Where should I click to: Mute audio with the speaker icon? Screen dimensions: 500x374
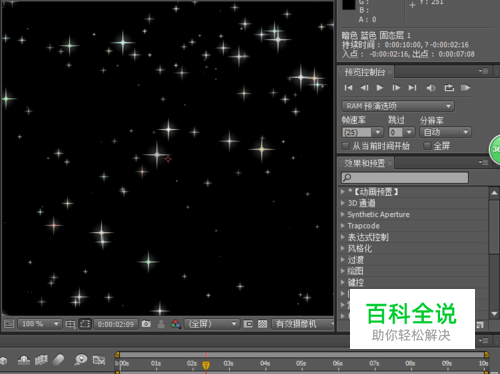[431, 88]
